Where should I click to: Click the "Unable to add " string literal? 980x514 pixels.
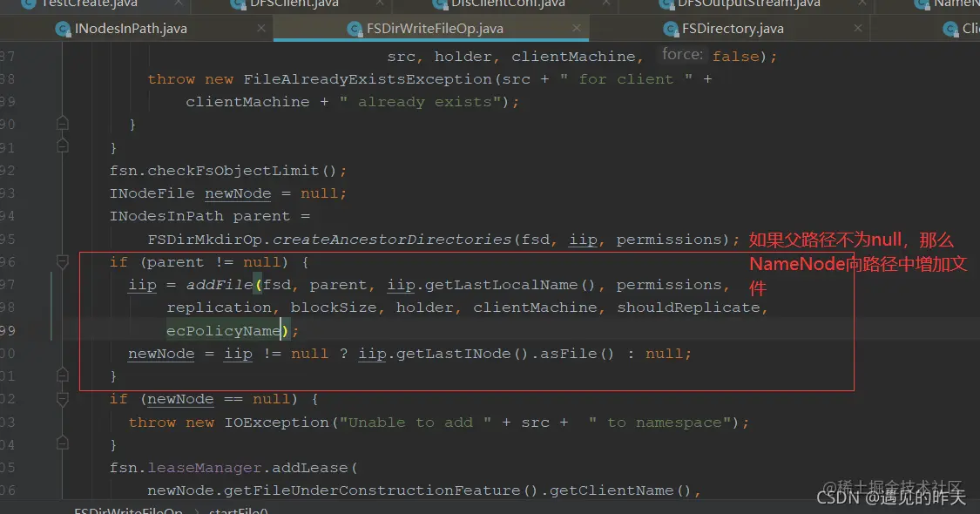click(415, 422)
